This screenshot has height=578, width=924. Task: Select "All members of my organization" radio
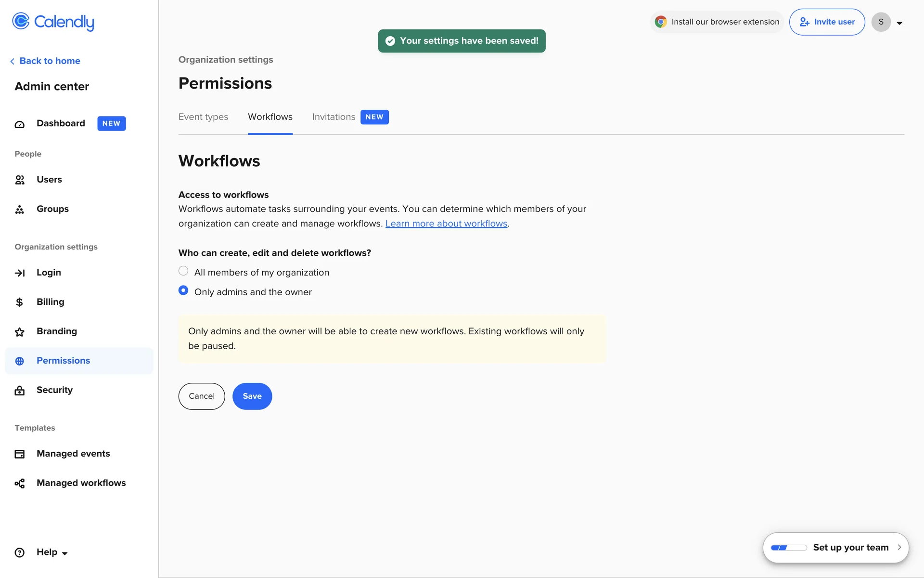click(x=183, y=271)
